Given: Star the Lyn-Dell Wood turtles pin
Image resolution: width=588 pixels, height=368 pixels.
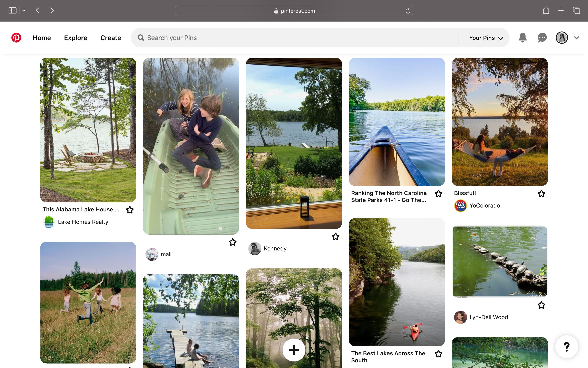Looking at the screenshot, I should pos(541,305).
